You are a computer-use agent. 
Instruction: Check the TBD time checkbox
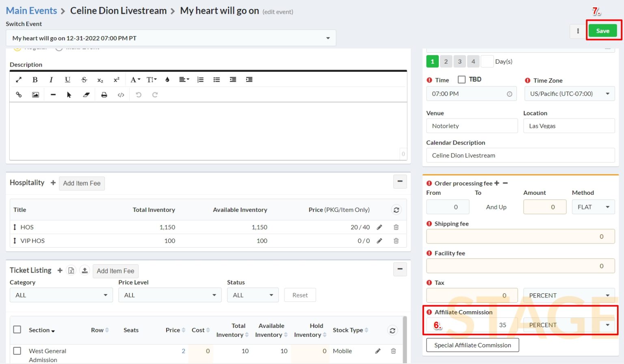(x=461, y=80)
